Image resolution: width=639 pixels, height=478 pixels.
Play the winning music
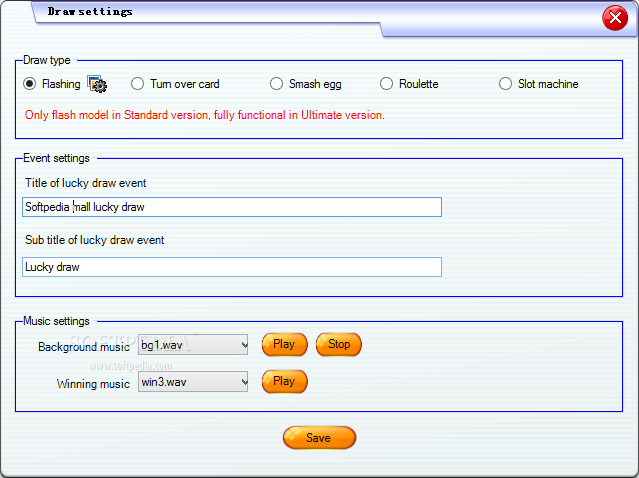coord(284,381)
